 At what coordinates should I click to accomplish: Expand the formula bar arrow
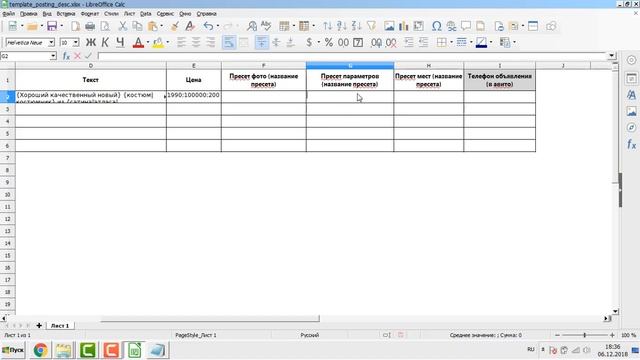(x=611, y=56)
